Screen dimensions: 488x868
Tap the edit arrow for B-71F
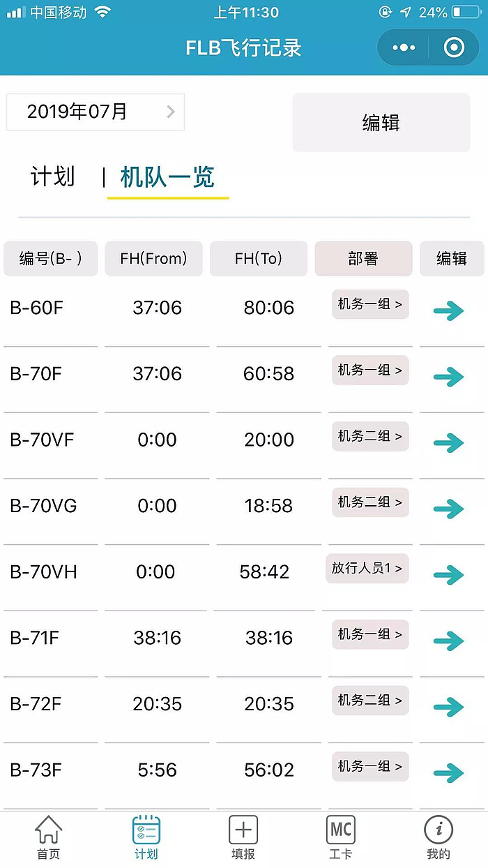tap(448, 641)
